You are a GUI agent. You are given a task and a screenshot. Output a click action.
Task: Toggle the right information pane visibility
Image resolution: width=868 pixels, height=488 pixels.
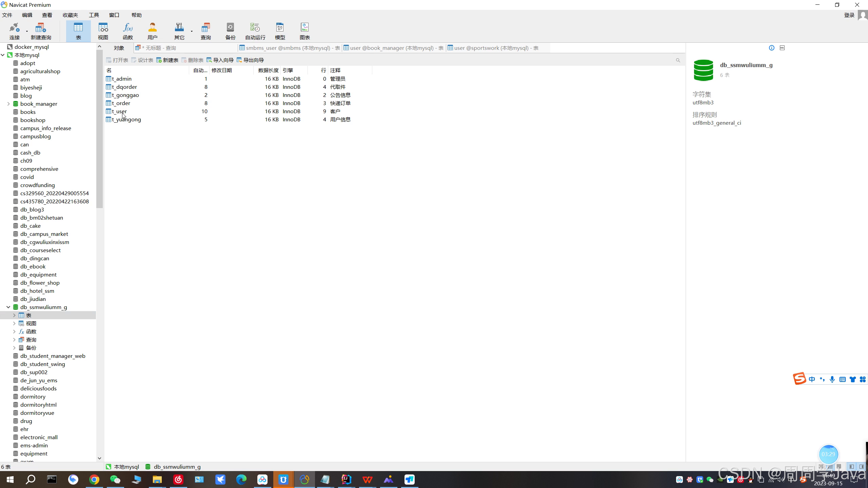(861, 467)
